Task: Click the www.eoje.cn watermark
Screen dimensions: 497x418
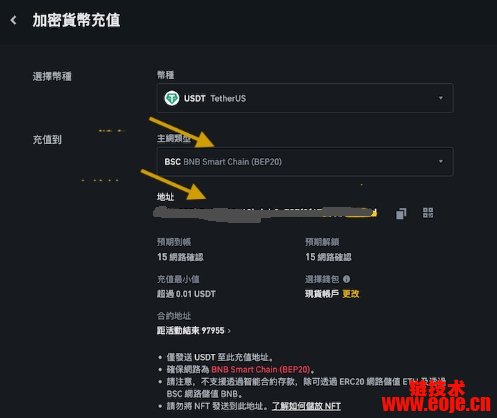Action: (x=436, y=403)
